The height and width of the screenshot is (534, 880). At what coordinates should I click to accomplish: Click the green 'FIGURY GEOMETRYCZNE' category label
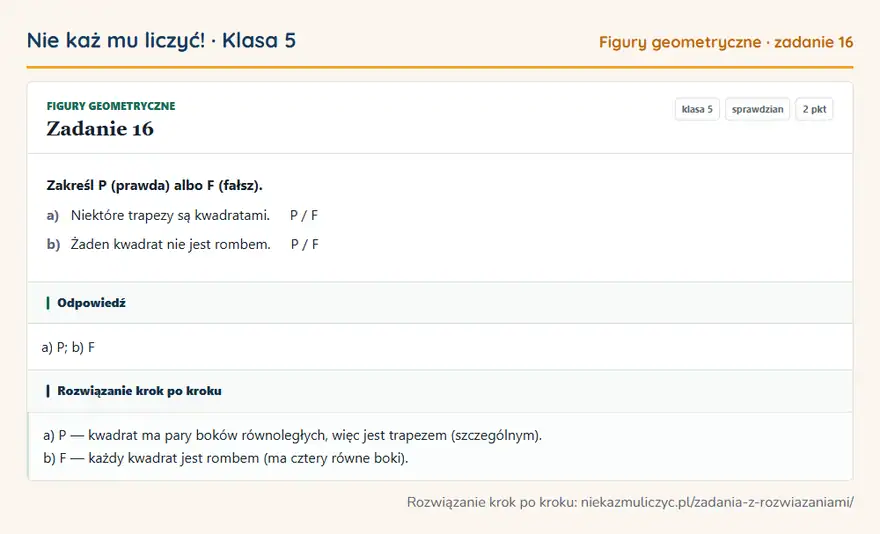coord(111,106)
